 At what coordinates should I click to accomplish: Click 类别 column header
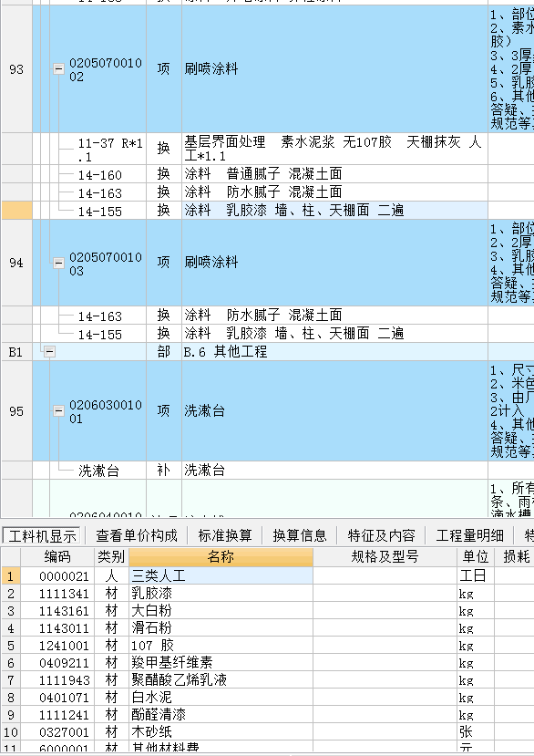(x=111, y=557)
